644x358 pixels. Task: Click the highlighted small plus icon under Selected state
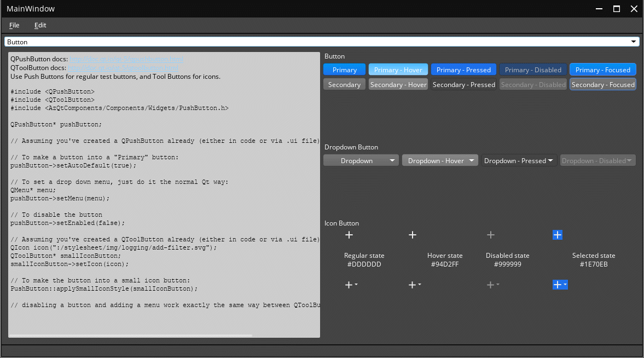tap(560, 284)
